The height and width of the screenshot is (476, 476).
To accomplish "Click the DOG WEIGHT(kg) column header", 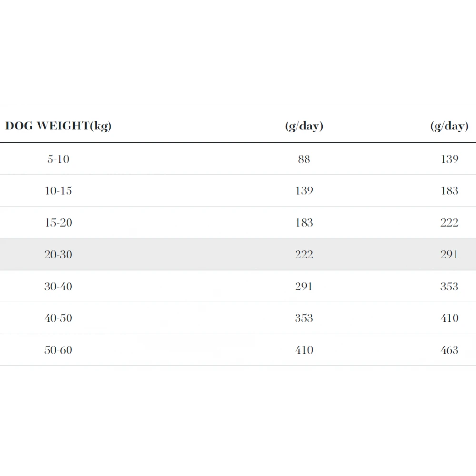I will (58, 126).
